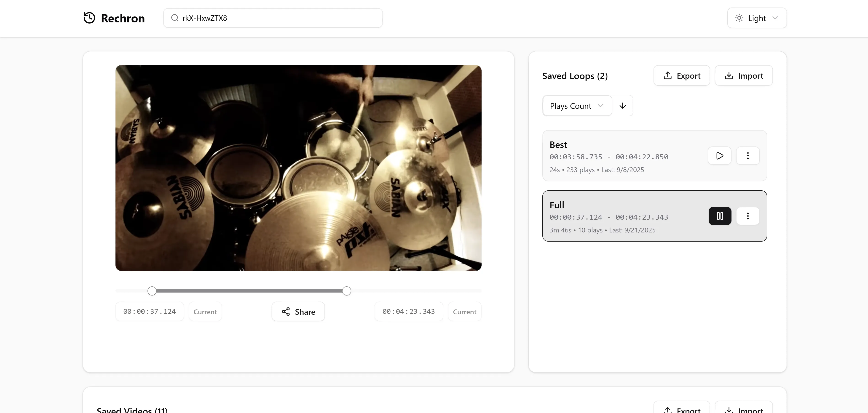The width and height of the screenshot is (868, 413).
Task: Click the drum video player
Action: (x=298, y=168)
